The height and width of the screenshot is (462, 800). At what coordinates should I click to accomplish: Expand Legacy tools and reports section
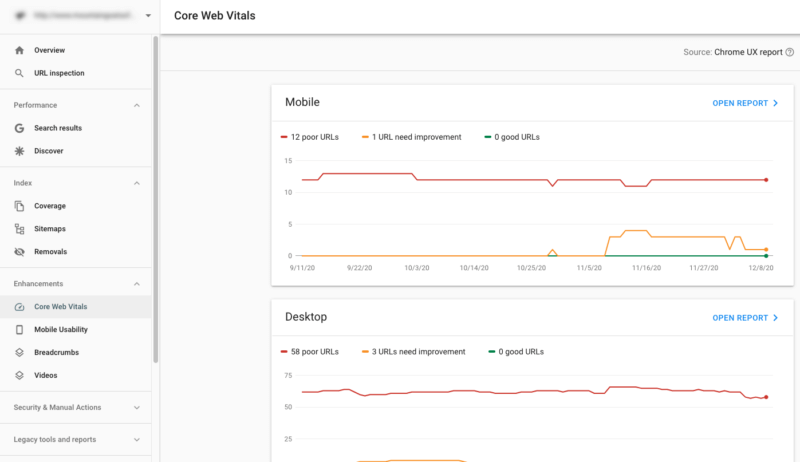(137, 440)
